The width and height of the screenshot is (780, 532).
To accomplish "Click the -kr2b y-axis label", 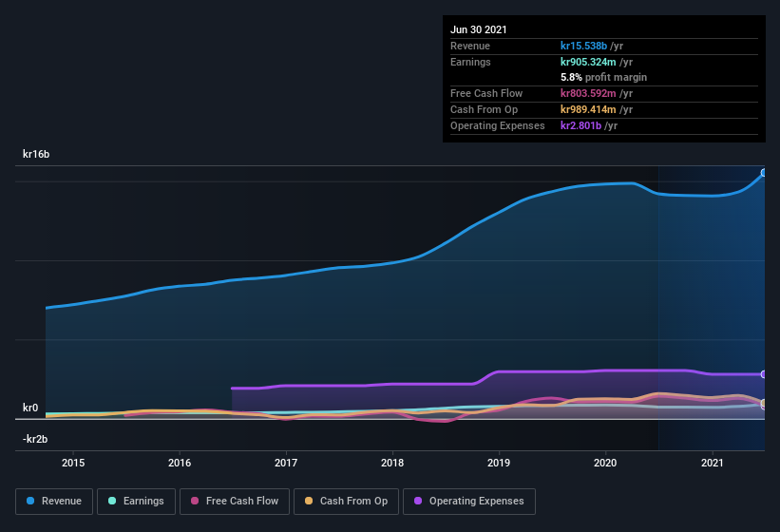I will click(x=35, y=439).
